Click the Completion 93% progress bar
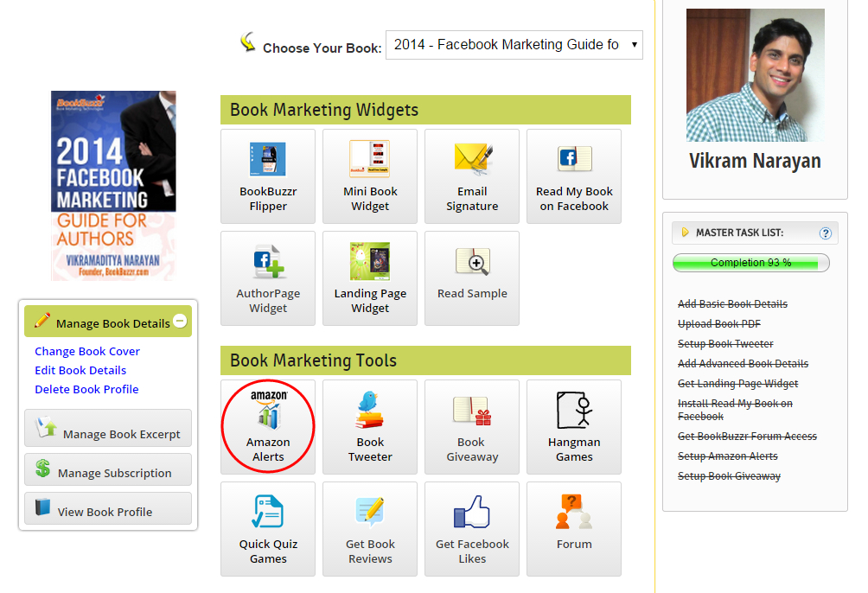Viewport: 868px width, 593px height. (750, 263)
